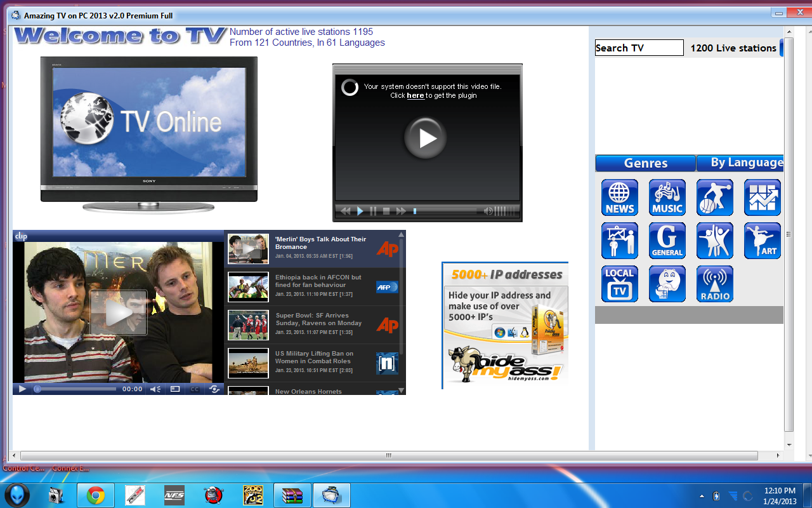Viewport: 812px width, 508px height.
Task: Show hidden system tray icons
Action: coord(702,496)
